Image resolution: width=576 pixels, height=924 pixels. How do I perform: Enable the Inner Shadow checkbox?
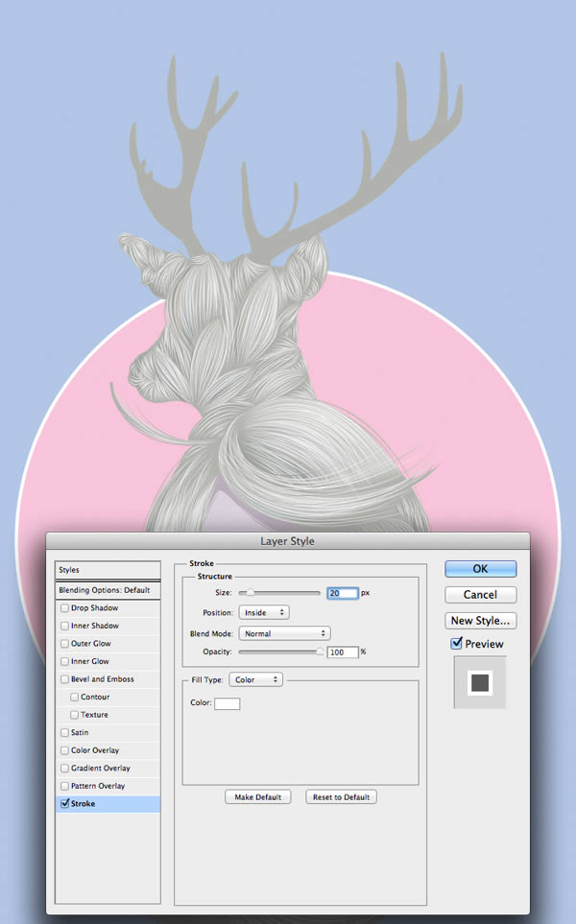coord(65,626)
